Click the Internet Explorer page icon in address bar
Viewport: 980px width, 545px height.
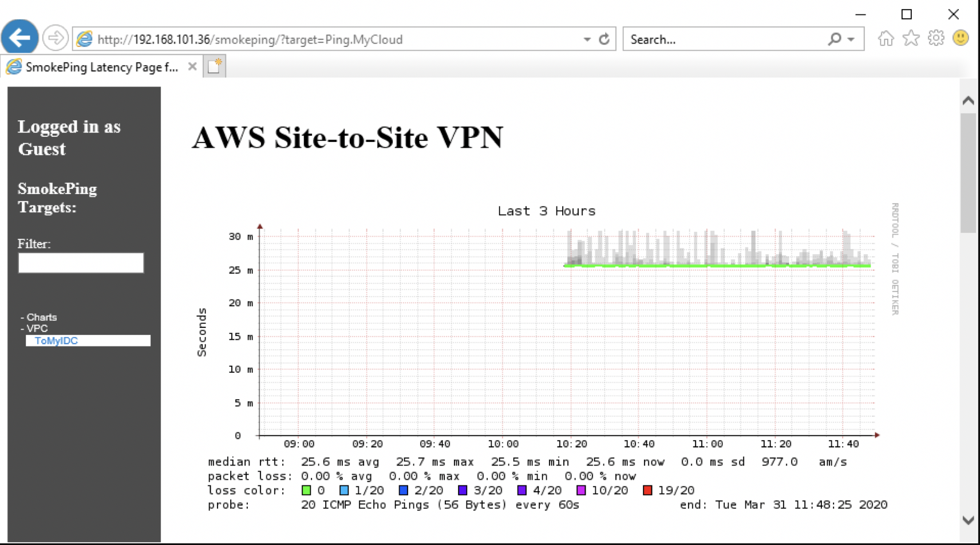click(x=85, y=39)
